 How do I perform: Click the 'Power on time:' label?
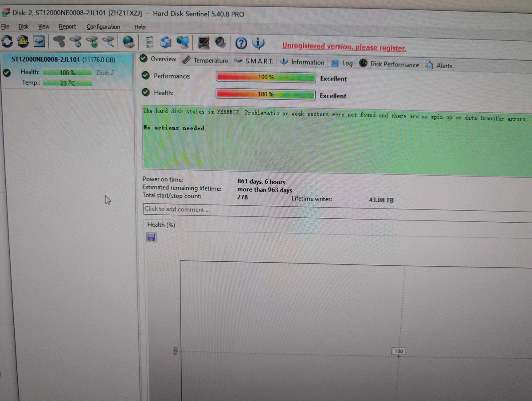pyautogui.click(x=163, y=179)
